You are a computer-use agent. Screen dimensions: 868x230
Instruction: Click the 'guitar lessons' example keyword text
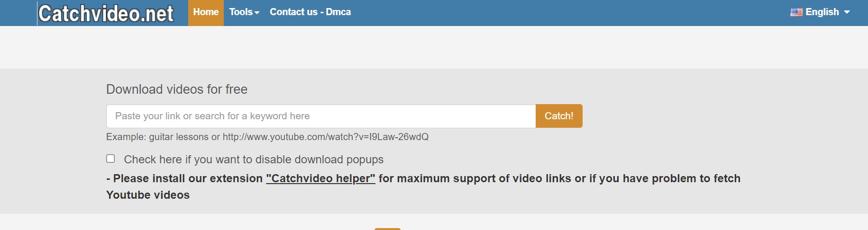(x=179, y=137)
